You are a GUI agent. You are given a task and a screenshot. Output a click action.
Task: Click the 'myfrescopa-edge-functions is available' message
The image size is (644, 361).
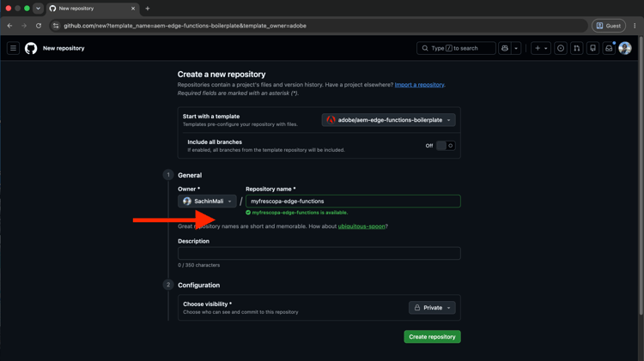(300, 213)
